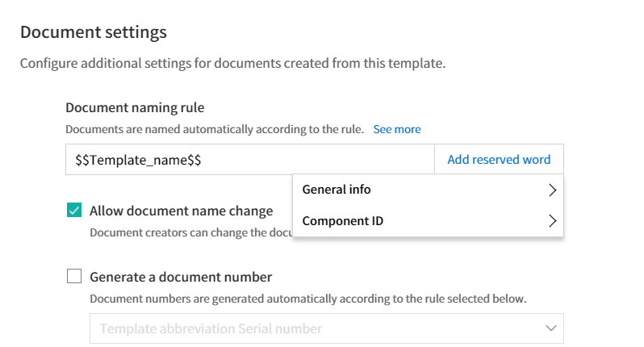
Task: Select General info from the menu
Action: click(x=428, y=190)
